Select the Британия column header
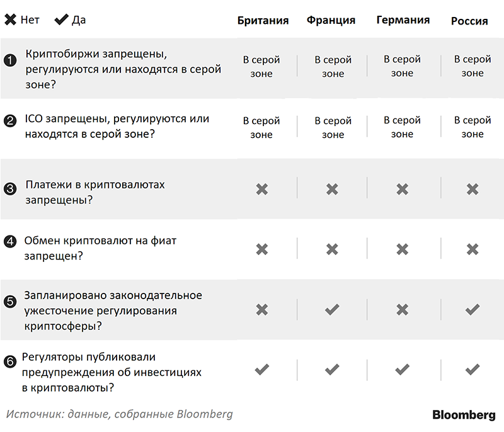 pos(263,20)
